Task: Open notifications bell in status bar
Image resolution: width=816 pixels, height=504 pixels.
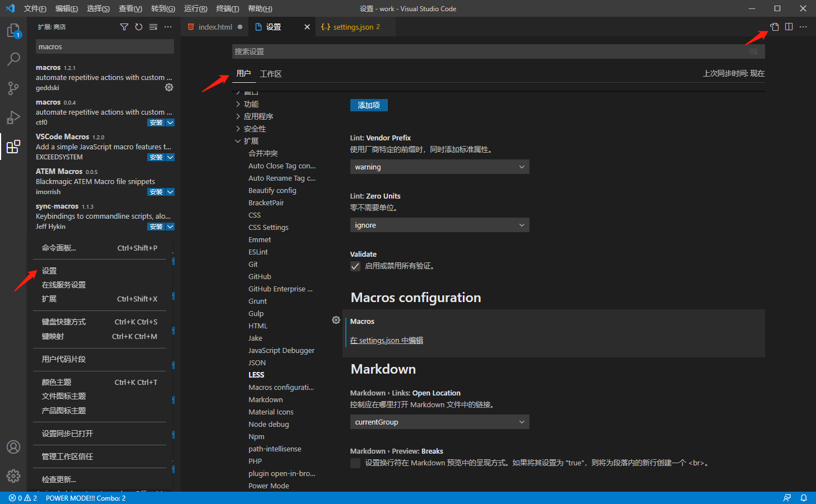Action: 804,498
